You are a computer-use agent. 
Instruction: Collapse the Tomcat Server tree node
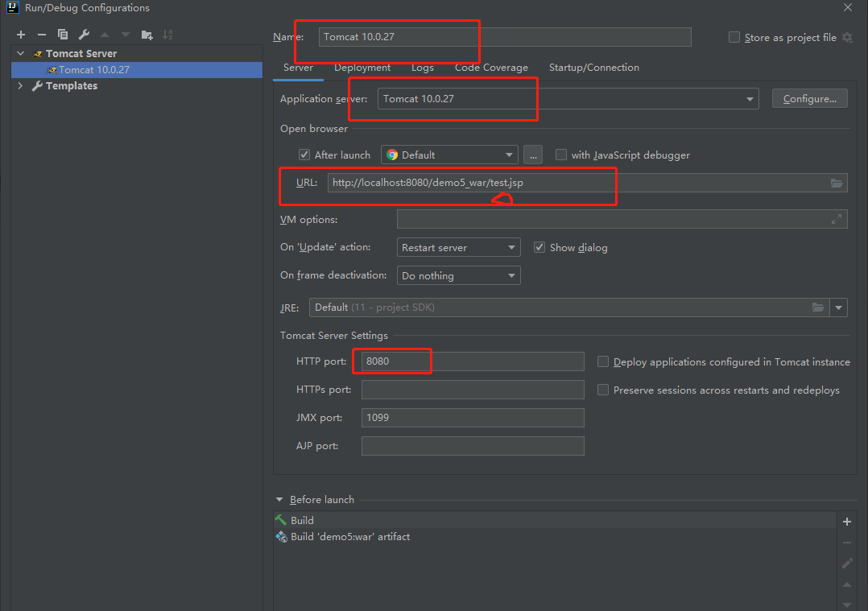(20, 53)
